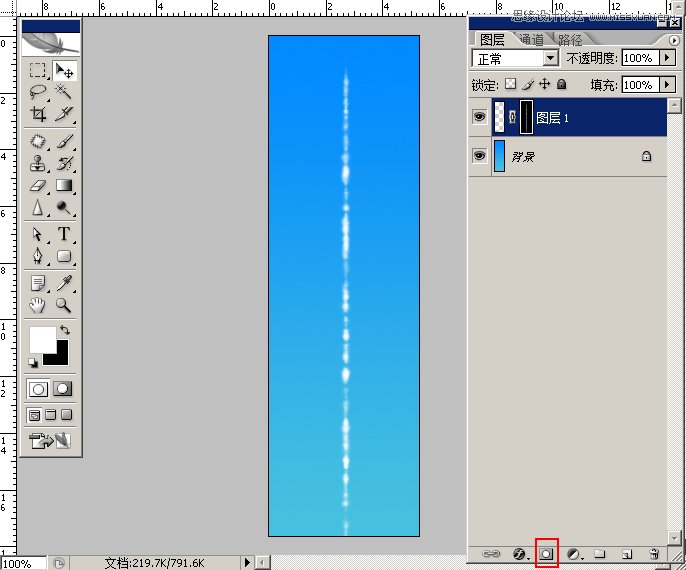
Task: Select the Eraser tool
Action: (x=38, y=185)
